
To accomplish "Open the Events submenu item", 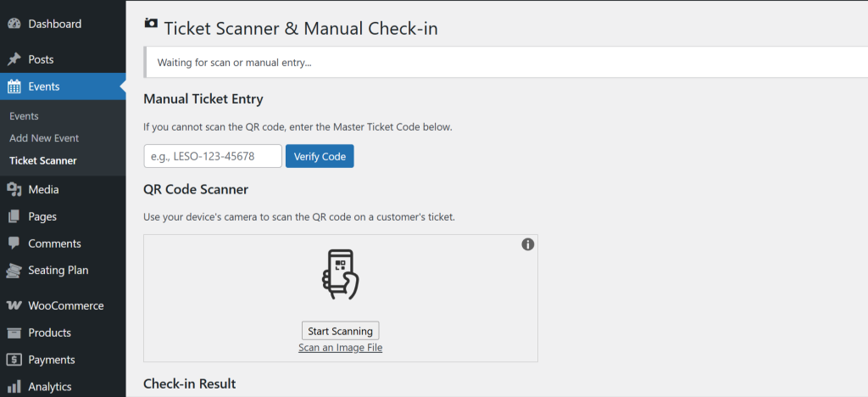I will click(24, 116).
